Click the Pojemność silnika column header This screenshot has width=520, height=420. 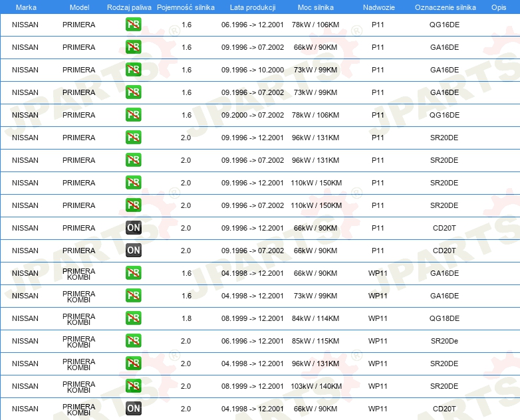tap(186, 7)
